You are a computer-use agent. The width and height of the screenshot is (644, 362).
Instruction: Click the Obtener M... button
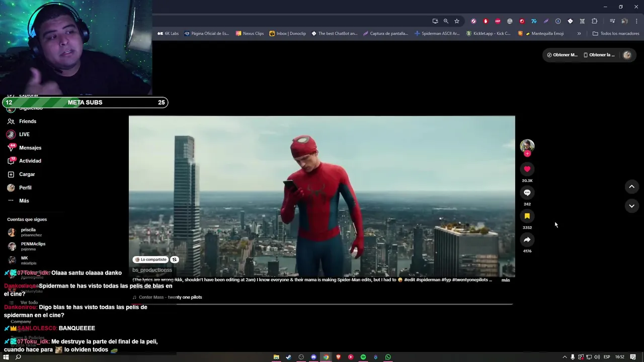[x=562, y=55]
